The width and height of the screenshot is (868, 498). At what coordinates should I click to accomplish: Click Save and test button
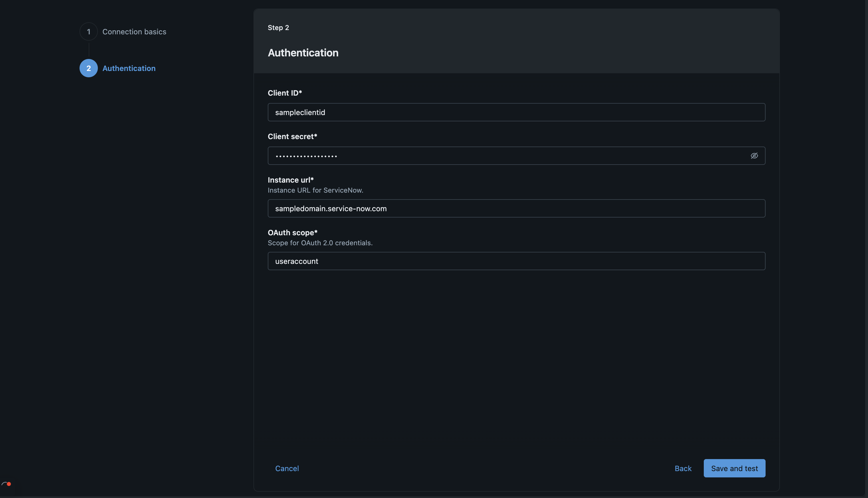pyautogui.click(x=734, y=468)
